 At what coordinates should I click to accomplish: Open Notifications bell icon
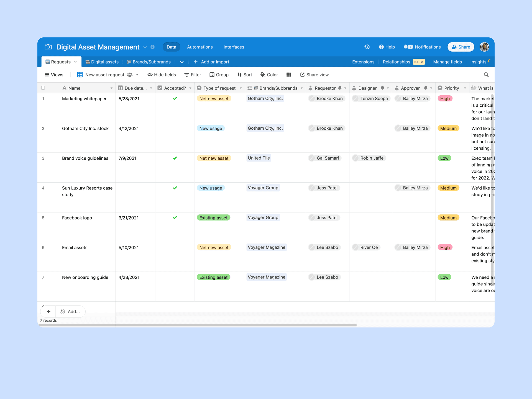click(406, 47)
